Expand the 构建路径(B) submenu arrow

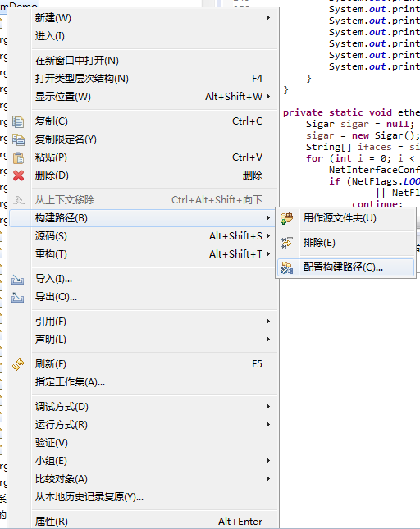click(x=268, y=218)
